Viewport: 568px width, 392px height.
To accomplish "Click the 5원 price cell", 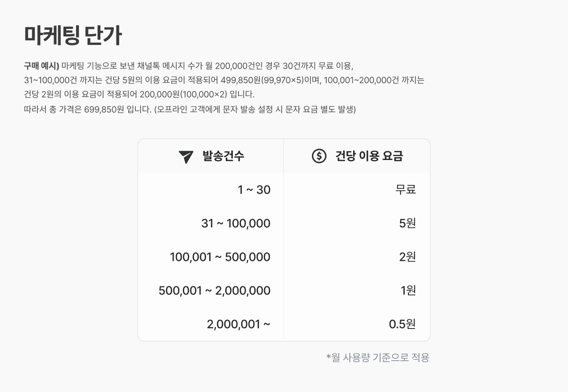I will click(408, 223).
